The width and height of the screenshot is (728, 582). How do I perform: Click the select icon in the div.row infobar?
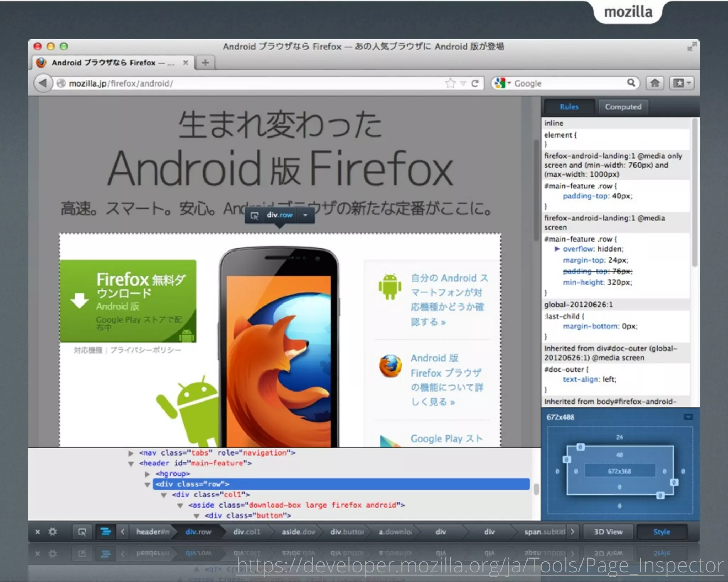tap(255, 215)
